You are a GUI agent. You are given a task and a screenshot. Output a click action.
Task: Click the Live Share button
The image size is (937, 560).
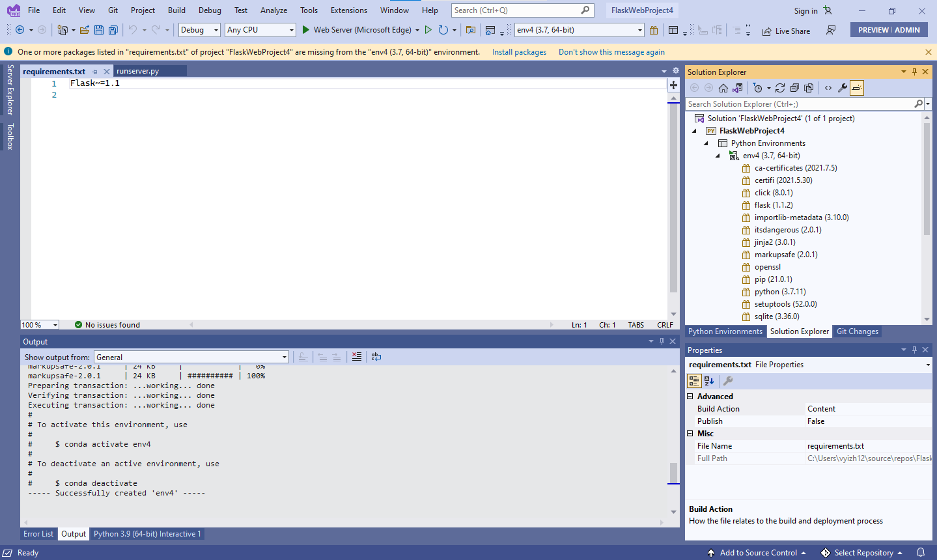(x=786, y=31)
